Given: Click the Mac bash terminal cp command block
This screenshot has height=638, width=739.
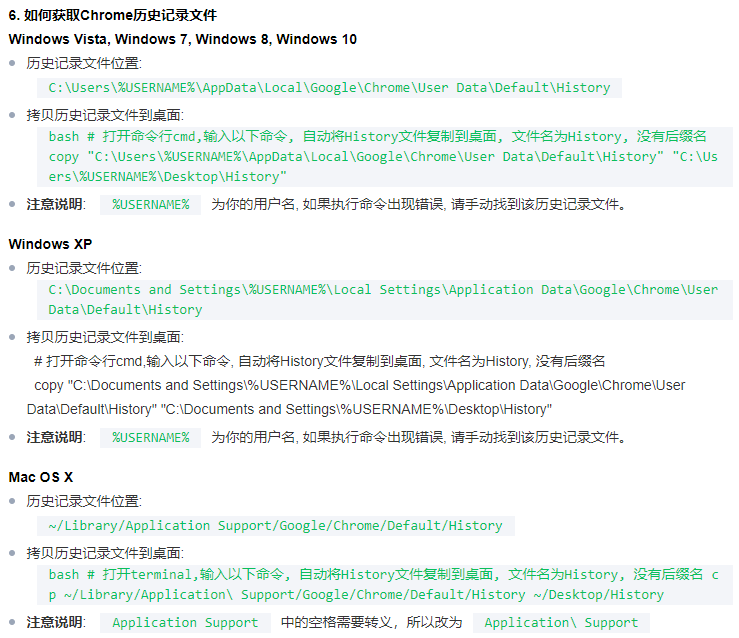Looking at the screenshot, I should [385, 585].
